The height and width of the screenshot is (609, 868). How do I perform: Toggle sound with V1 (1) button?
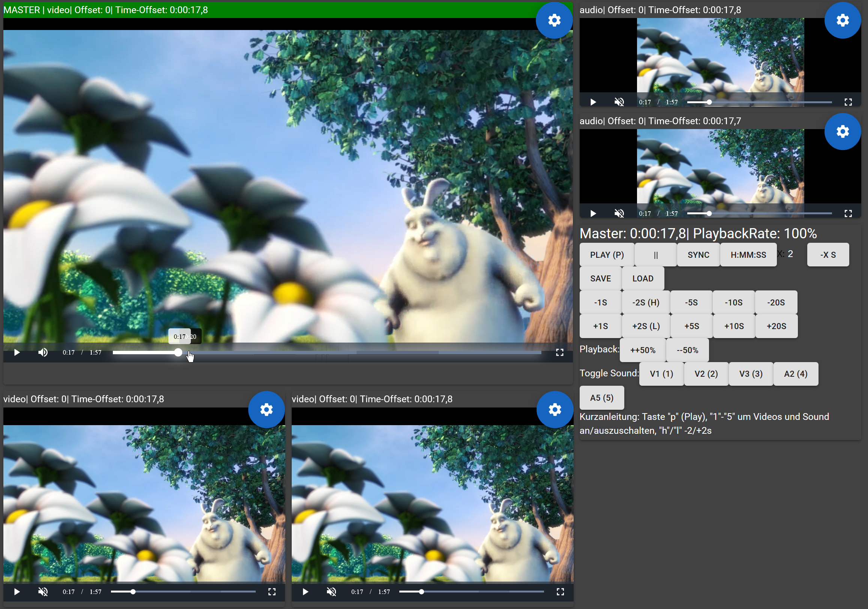661,374
